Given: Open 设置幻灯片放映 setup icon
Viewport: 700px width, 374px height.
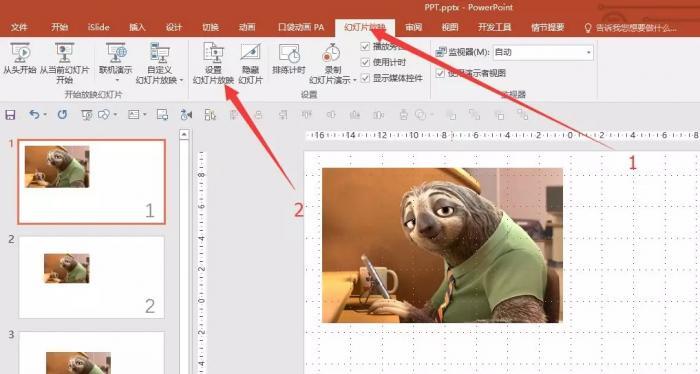Looking at the screenshot, I should click(x=213, y=53).
